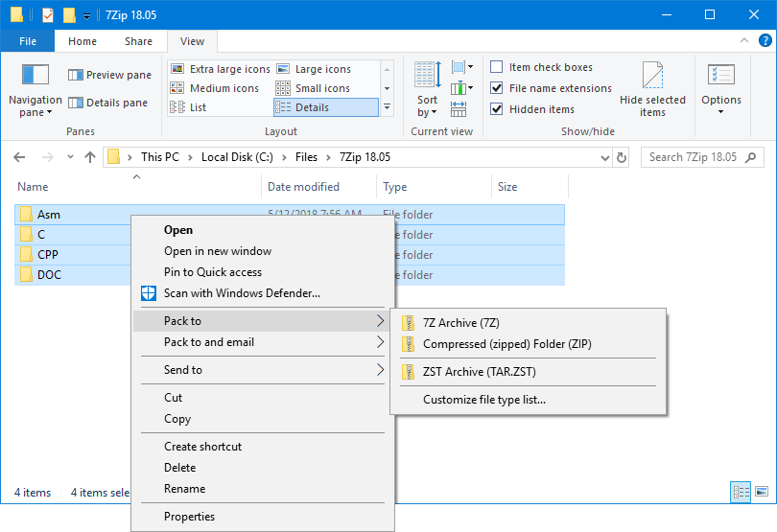Click the Up one level arrow
777x532 pixels.
90,157
